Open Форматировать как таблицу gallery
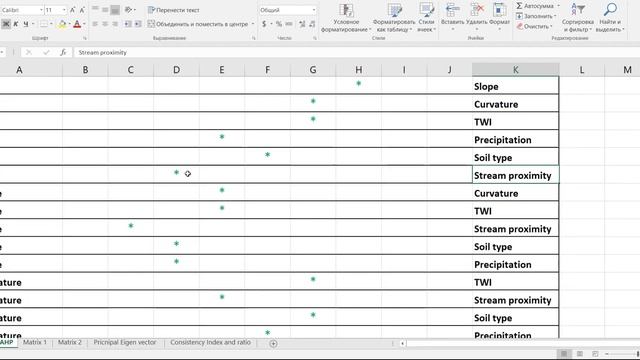640x360 pixels. [x=394, y=18]
